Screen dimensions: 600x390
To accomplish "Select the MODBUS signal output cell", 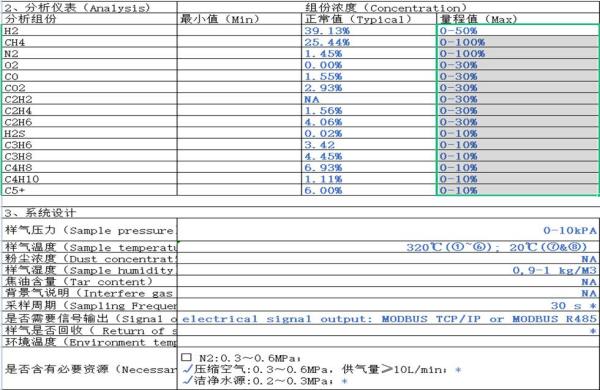I will (x=387, y=318).
